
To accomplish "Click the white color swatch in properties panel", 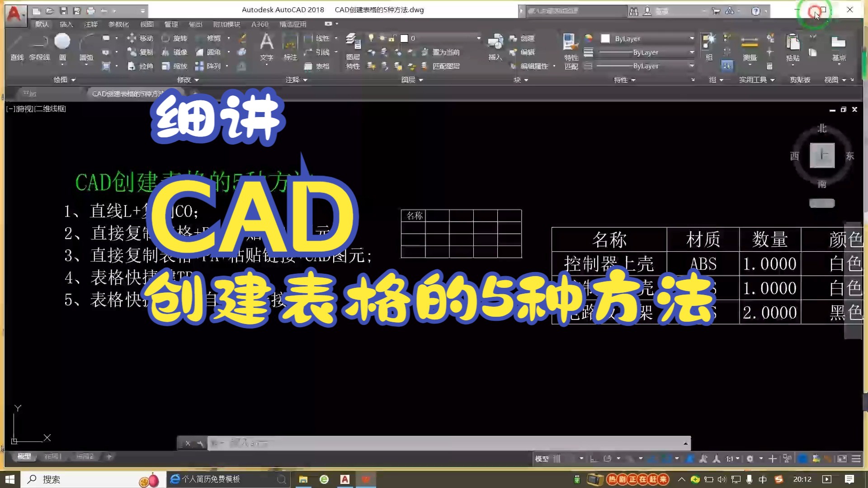I will (605, 38).
